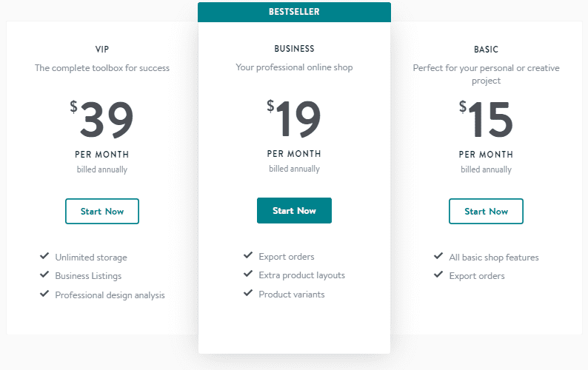Click the Product variants feature text

tap(292, 295)
